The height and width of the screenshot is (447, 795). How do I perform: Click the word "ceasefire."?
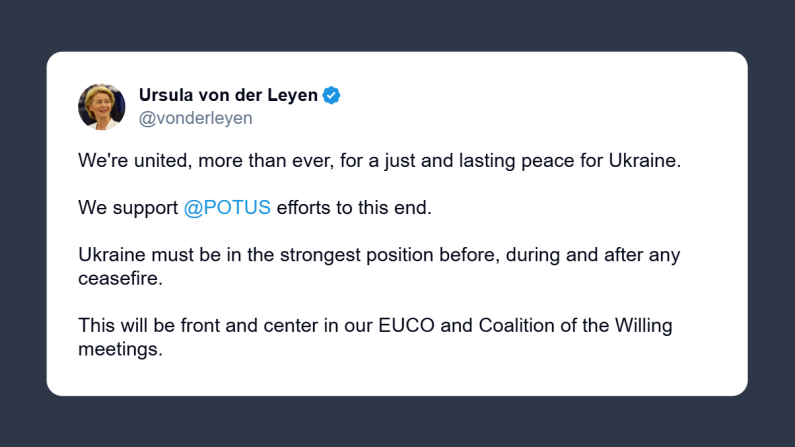pos(120,277)
